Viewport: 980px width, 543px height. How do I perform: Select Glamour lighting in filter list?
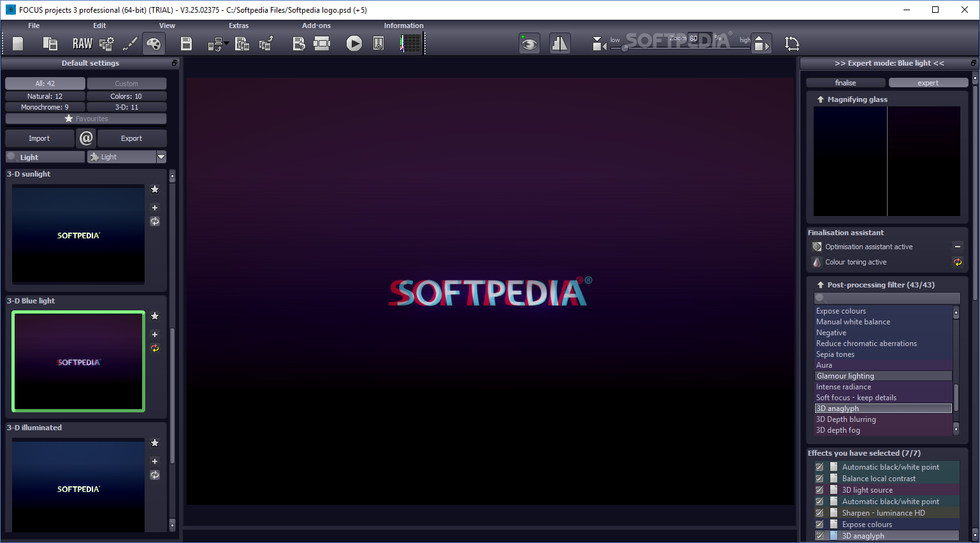point(883,376)
